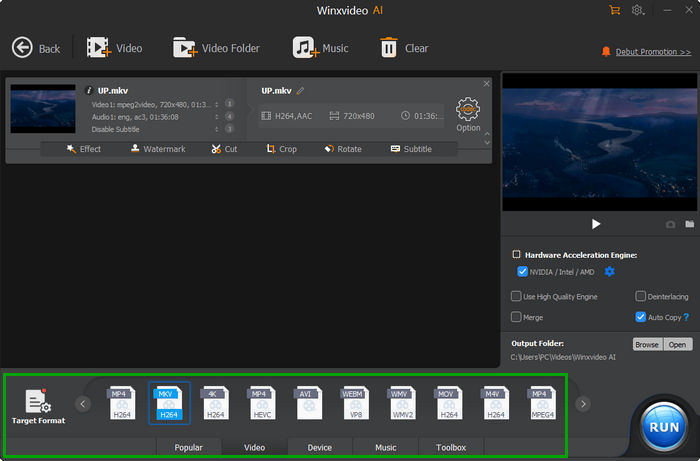Select WMV WMV2 format
This screenshot has height=461, width=700.
[402, 403]
